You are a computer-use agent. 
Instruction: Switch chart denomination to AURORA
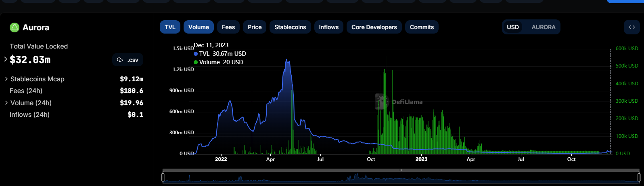click(x=543, y=27)
